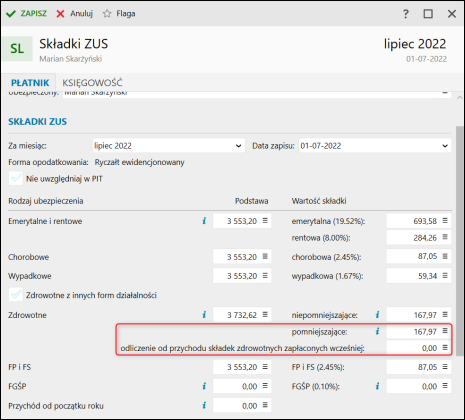Viewport: 465px width, 420px height.
Task: Show info for Emerytalne i rentowe
Action: [204, 221]
